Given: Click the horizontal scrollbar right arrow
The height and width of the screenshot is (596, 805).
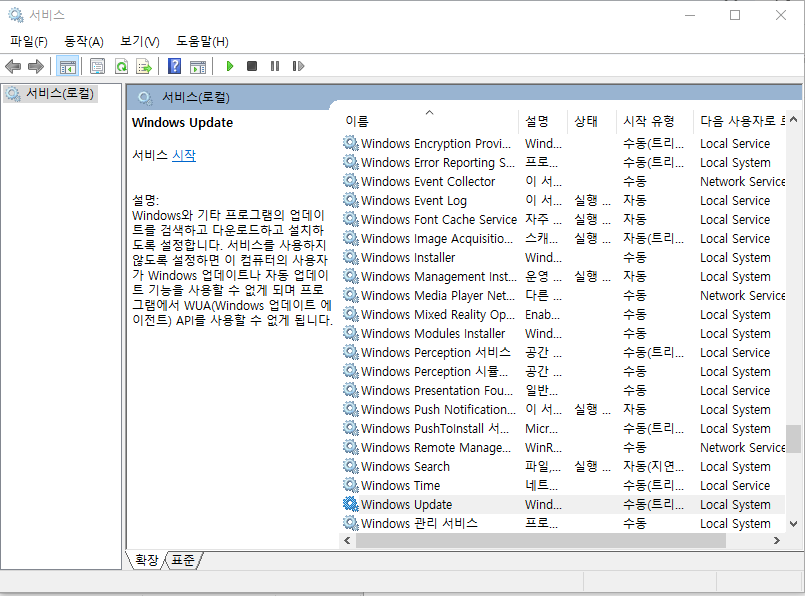Looking at the screenshot, I should 777,541.
